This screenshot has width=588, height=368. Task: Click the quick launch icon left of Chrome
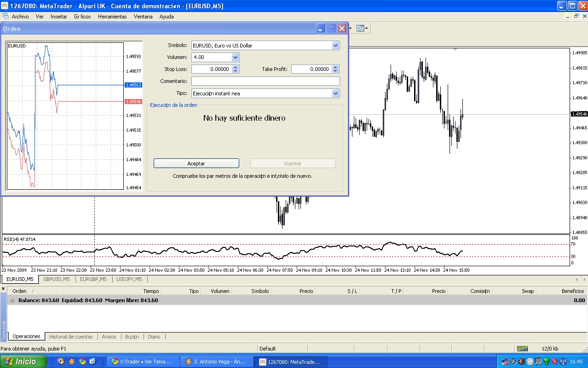pyautogui.click(x=72, y=362)
